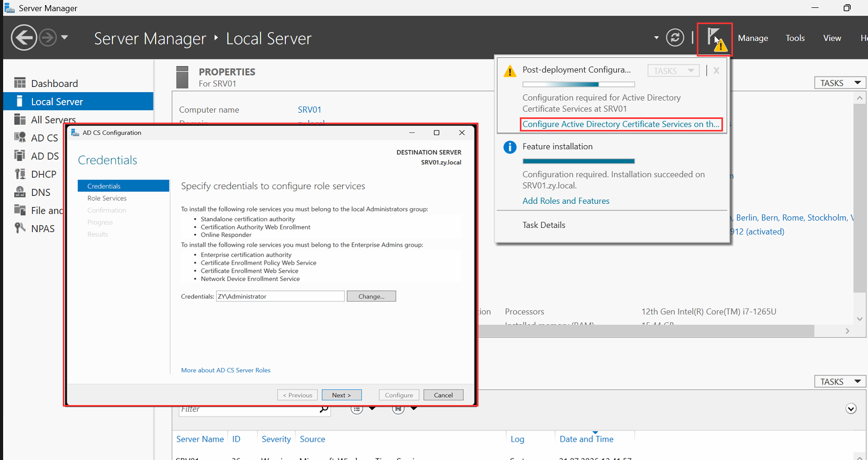The height and width of the screenshot is (460, 868).
Task: Sort events by the Date and Time column
Action: coord(586,439)
